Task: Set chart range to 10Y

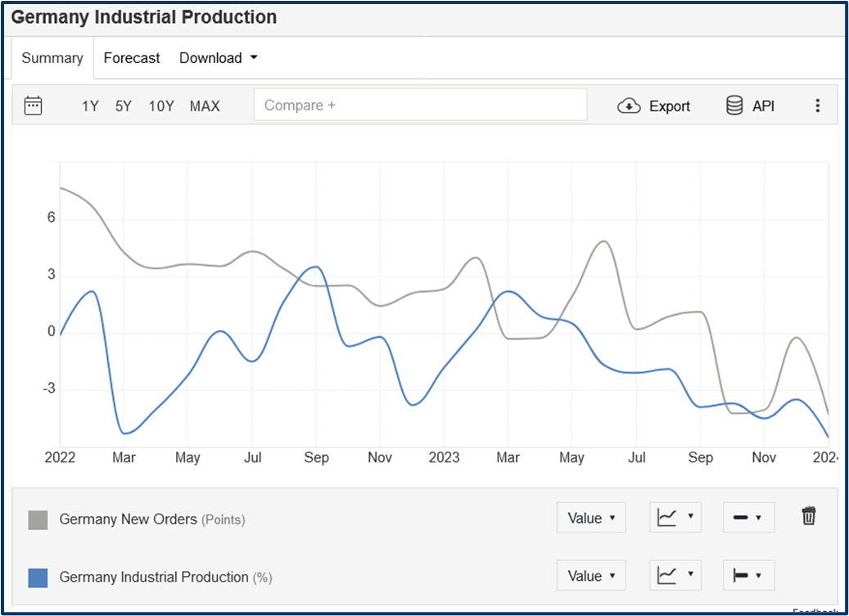Action: 161,106
